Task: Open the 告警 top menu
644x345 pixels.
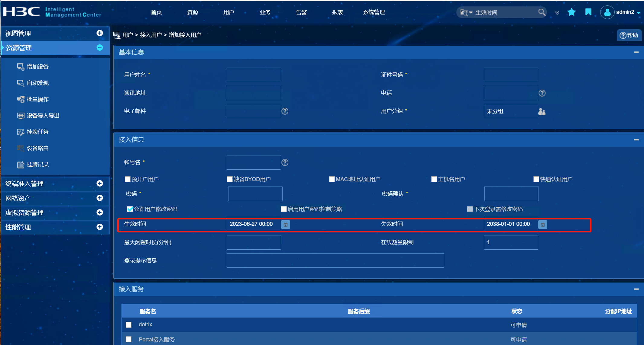Action: [x=301, y=12]
